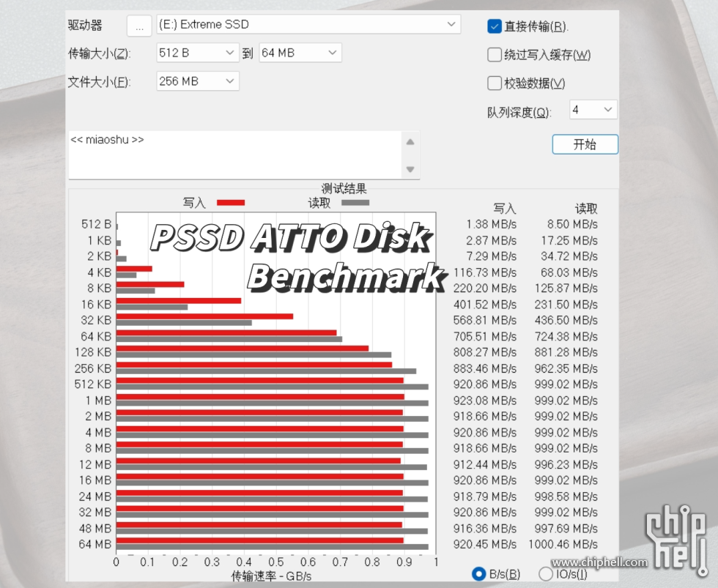Click the 724.38 MB/s read value
Viewport: 718px width, 588px height.
click(x=566, y=336)
